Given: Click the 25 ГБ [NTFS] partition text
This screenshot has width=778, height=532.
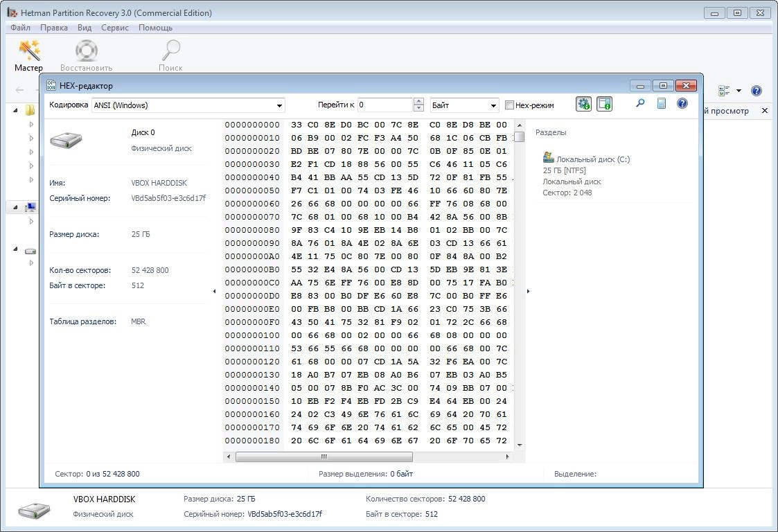Looking at the screenshot, I should point(564,170).
